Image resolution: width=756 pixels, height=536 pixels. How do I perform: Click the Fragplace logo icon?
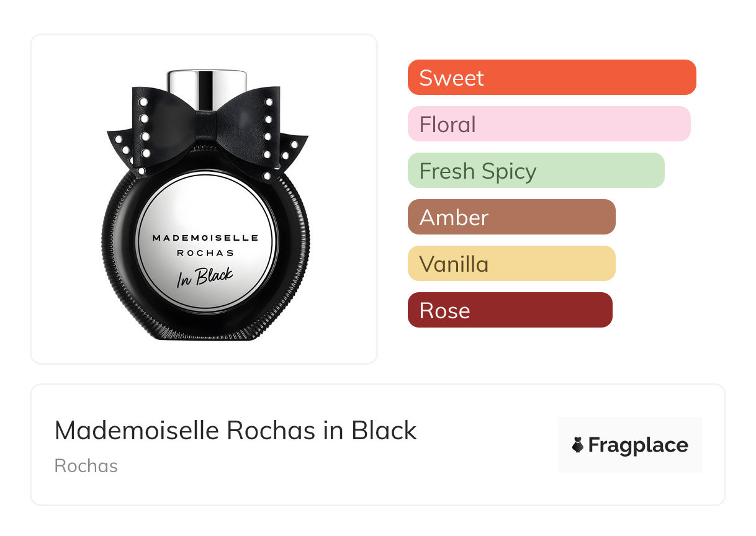click(578, 445)
